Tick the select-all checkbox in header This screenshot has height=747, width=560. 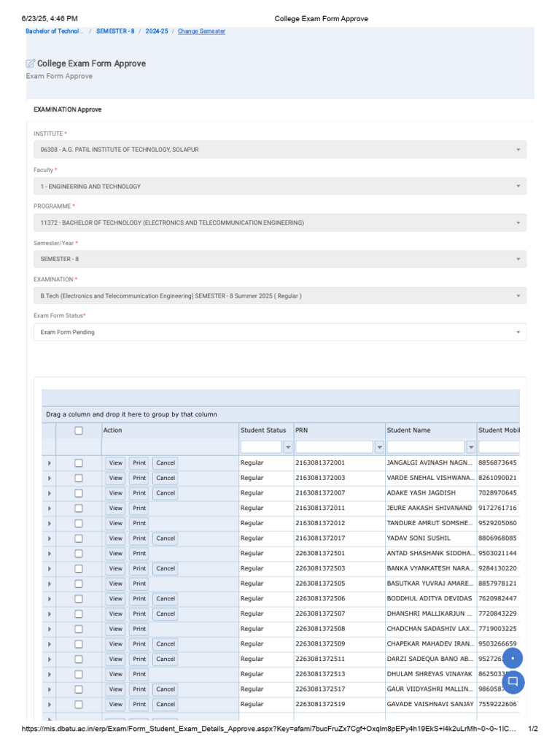point(79,430)
